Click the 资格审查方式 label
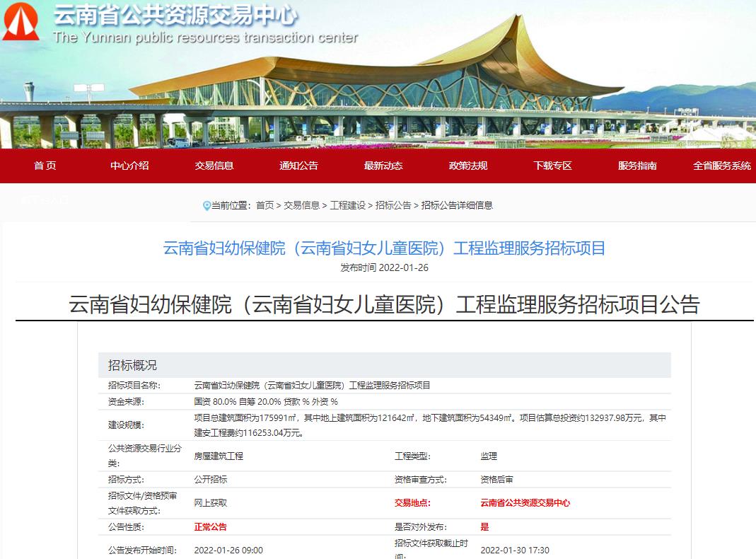 pyautogui.click(x=420, y=480)
